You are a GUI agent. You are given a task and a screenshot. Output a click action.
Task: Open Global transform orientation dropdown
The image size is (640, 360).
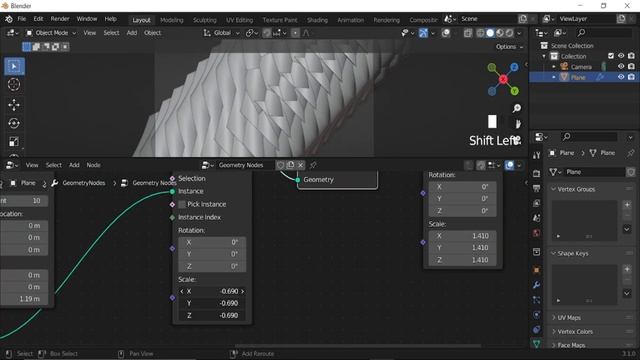tap(221, 33)
